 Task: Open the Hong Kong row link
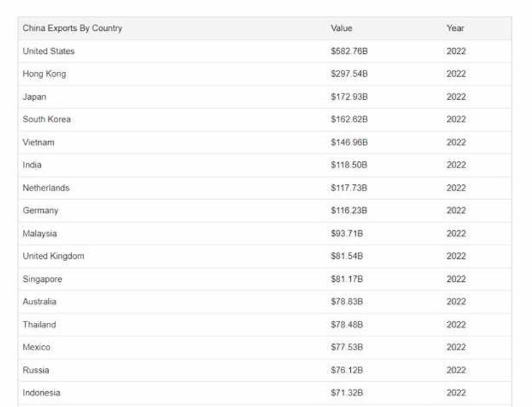tap(44, 74)
